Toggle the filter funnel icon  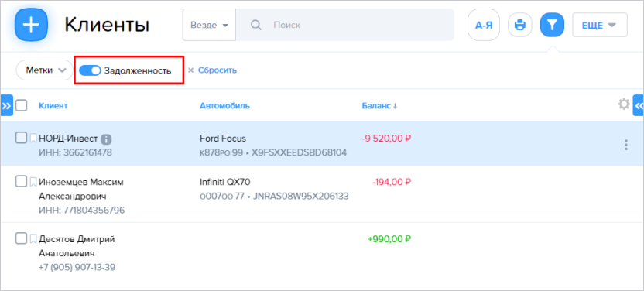[x=553, y=25]
